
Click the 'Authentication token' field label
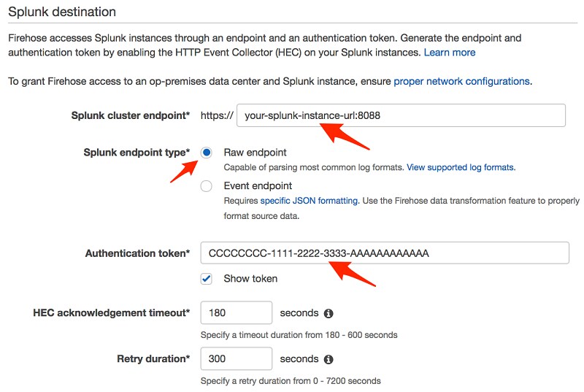[137, 253]
